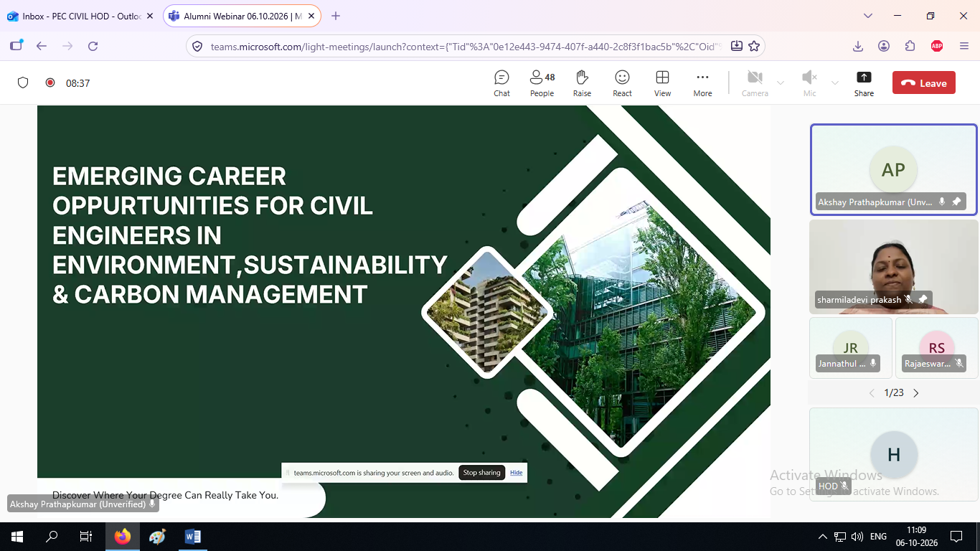
Task: Leave the meeting
Action: (x=924, y=83)
